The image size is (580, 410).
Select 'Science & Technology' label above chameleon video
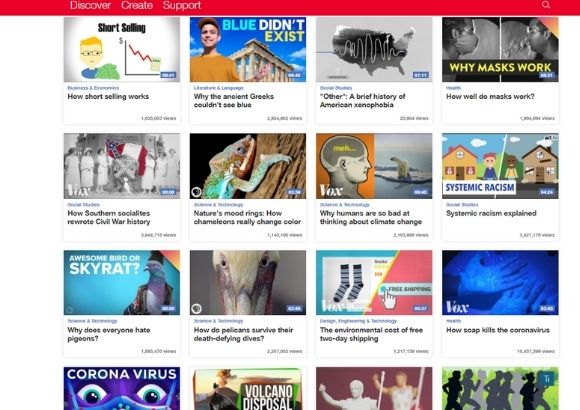pos(219,205)
